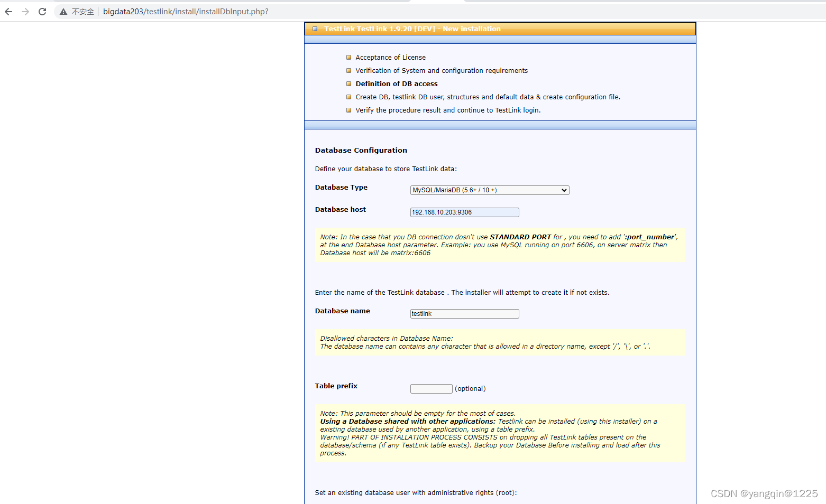Click the '不安全' security label in address bar
Screen dimensions: 826x504
click(x=83, y=12)
